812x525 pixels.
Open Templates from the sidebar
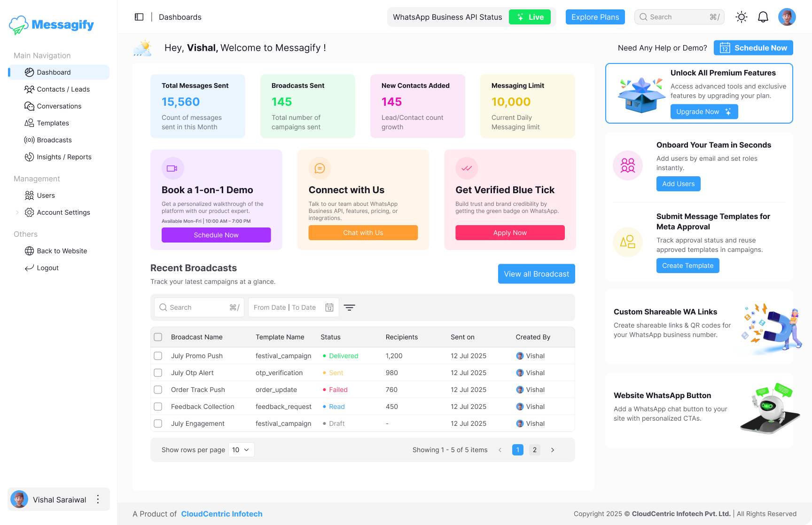53,123
